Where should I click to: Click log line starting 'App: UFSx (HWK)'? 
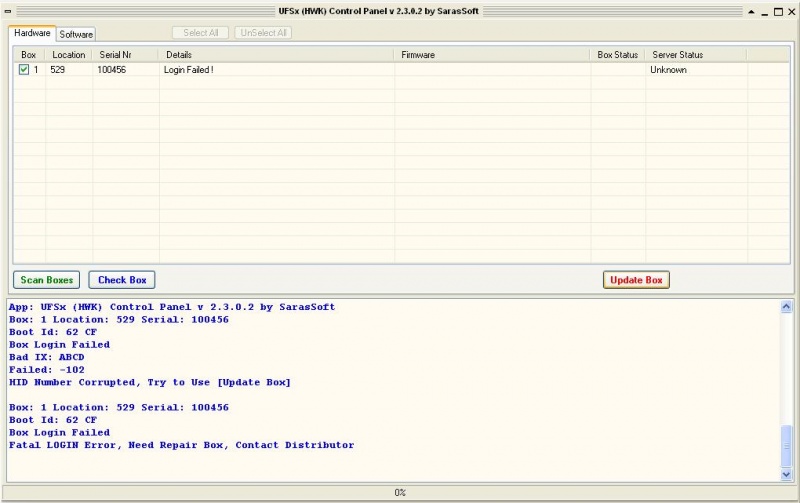(x=172, y=307)
